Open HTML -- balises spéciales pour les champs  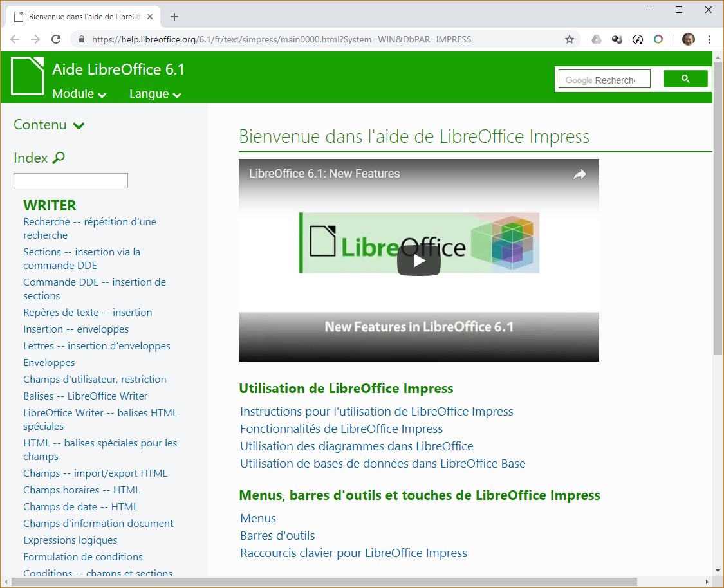tap(100, 450)
